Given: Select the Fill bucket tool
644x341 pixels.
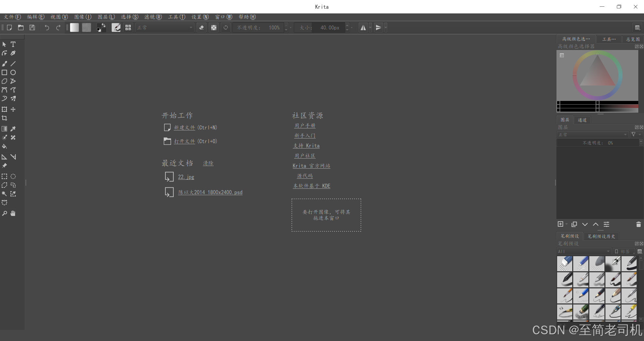Looking at the screenshot, I should pyautogui.click(x=4, y=146).
